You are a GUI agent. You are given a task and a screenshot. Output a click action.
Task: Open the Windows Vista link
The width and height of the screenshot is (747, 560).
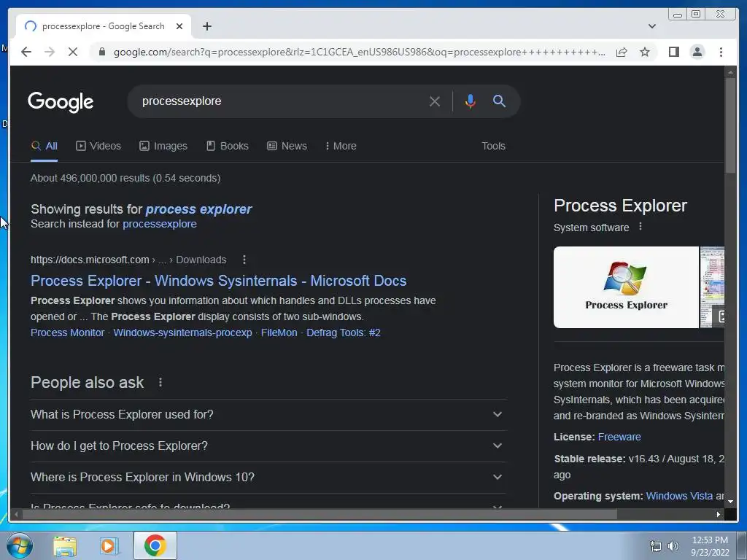[679, 496]
